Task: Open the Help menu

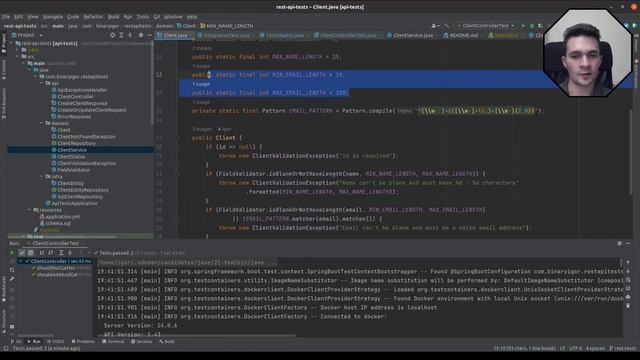Action: tap(192, 17)
